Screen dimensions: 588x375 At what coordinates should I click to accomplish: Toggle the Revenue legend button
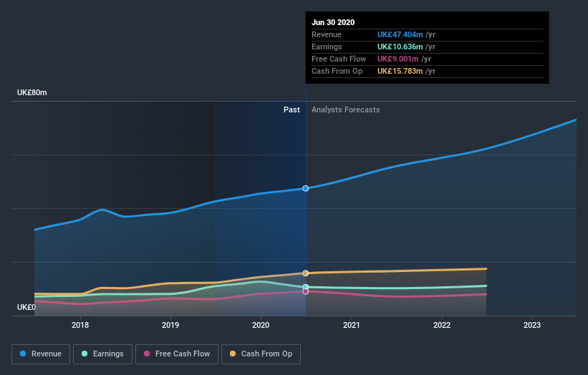pyautogui.click(x=41, y=354)
